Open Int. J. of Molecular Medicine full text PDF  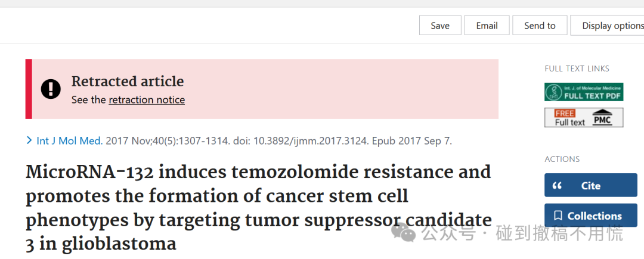pyautogui.click(x=584, y=92)
